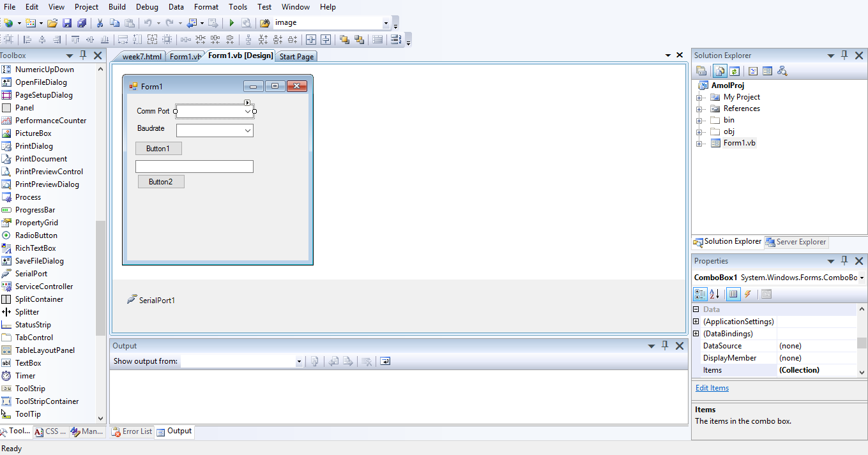This screenshot has width=868, height=455.
Task: Click the Align Lefts layout icon
Action: click(27, 40)
